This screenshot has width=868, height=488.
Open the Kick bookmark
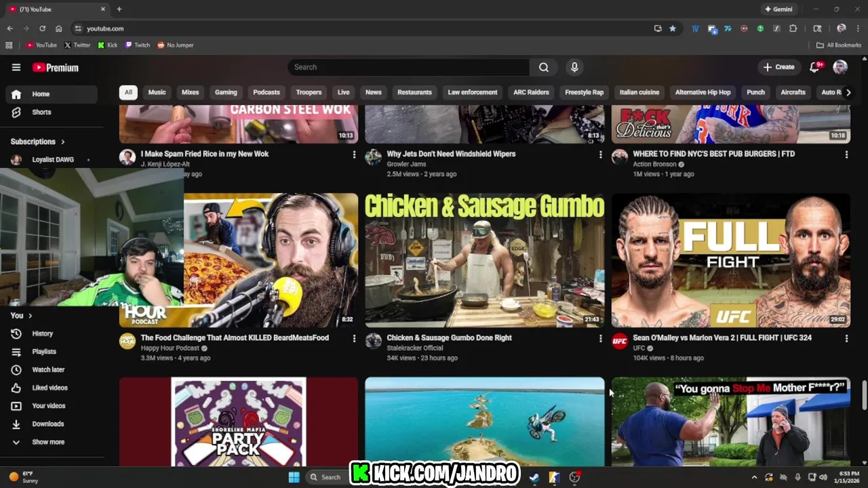click(x=108, y=45)
